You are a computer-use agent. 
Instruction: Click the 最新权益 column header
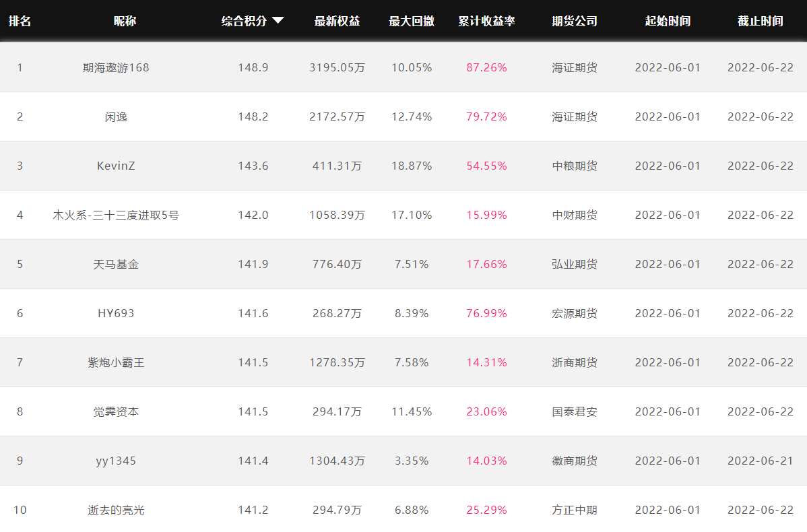pos(337,21)
